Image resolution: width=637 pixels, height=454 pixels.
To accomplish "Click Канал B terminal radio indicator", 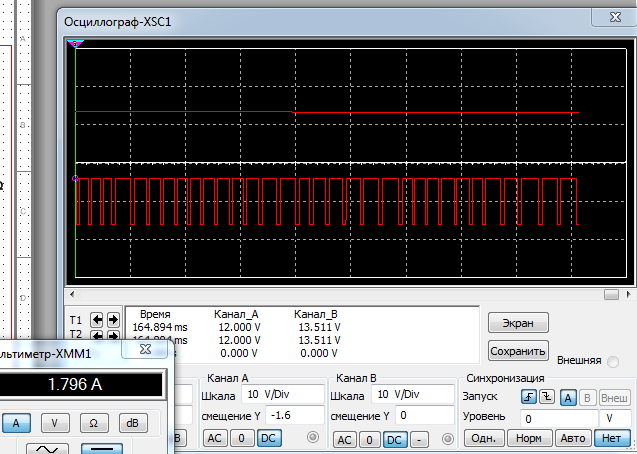I will pyautogui.click(x=447, y=439).
